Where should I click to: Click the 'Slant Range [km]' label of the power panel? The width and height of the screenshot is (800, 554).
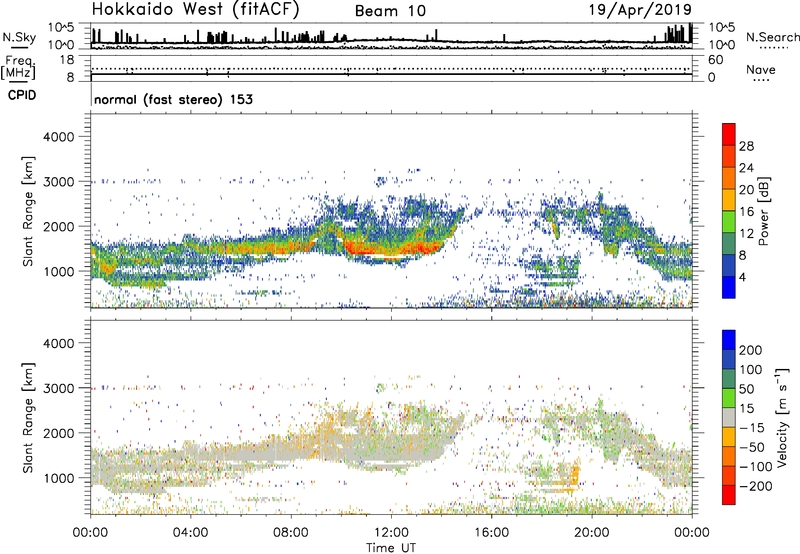(x=28, y=211)
